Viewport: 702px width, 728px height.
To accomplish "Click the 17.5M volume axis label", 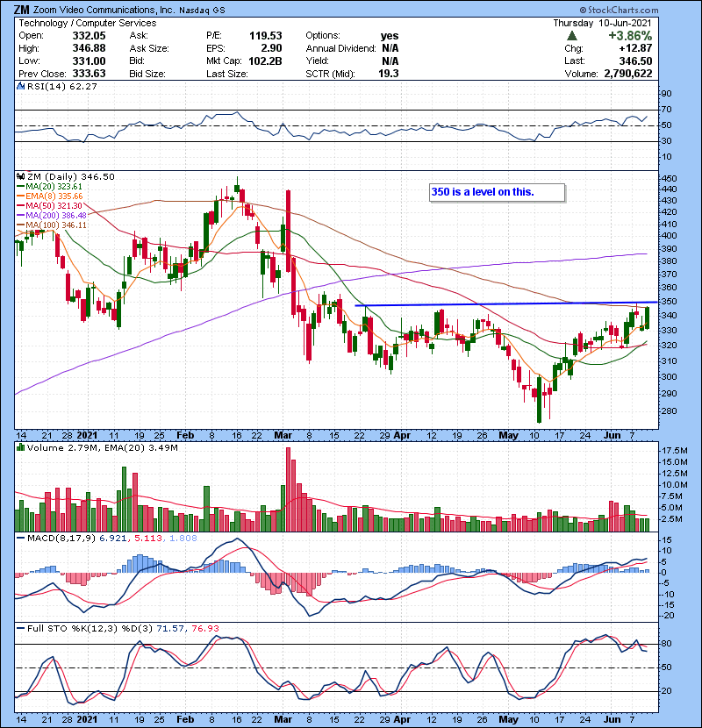I will [675, 451].
